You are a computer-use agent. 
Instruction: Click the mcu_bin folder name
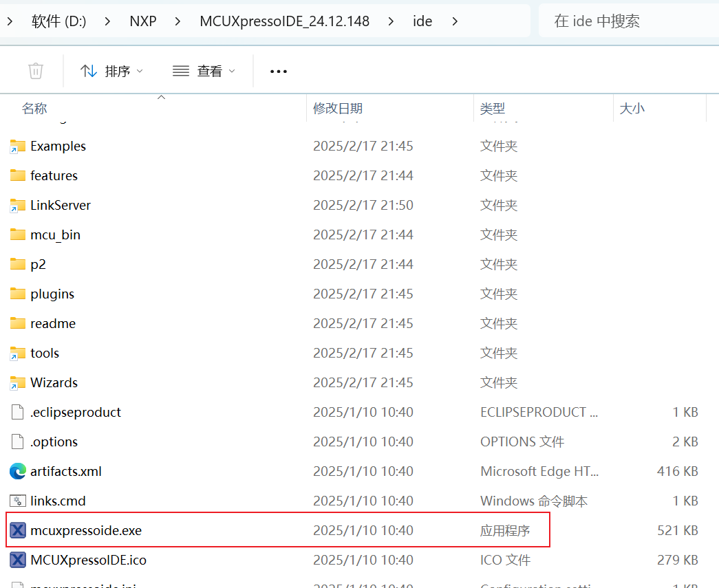pos(56,235)
